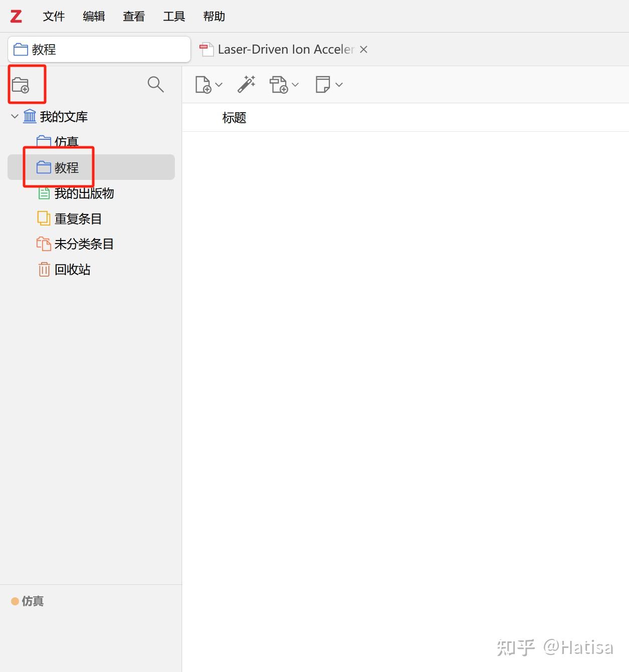The image size is (629, 672).
Task: Open the collection search magnifier icon
Action: point(156,84)
